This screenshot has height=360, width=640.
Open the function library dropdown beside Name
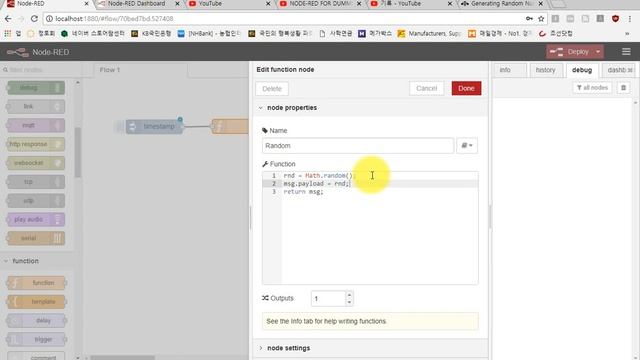tap(467, 146)
